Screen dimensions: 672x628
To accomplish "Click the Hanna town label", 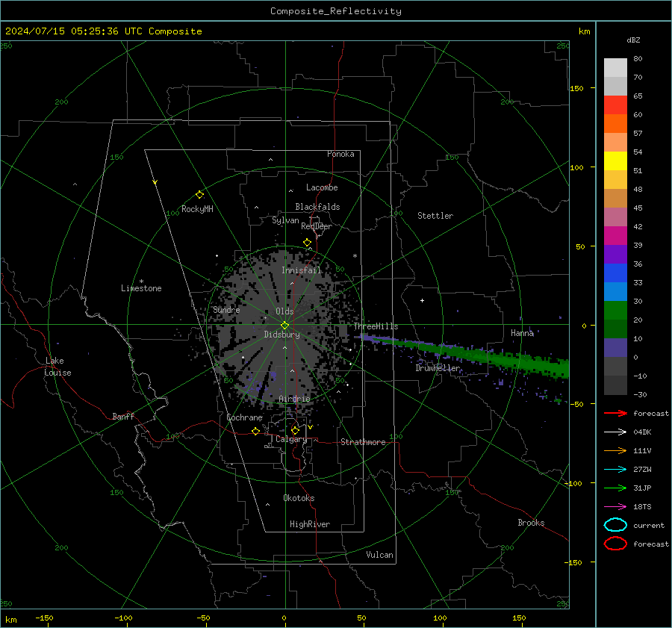I will point(522,333).
